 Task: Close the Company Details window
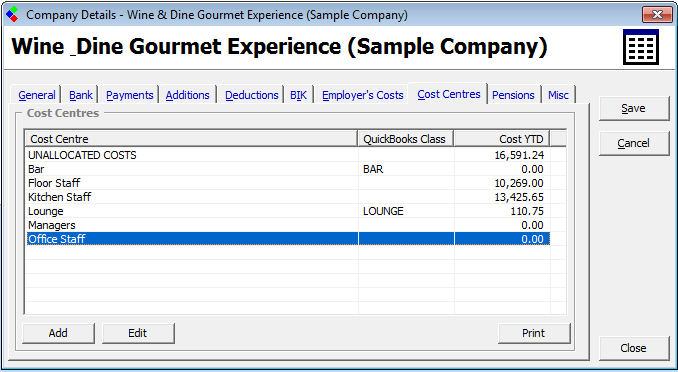pos(657,14)
